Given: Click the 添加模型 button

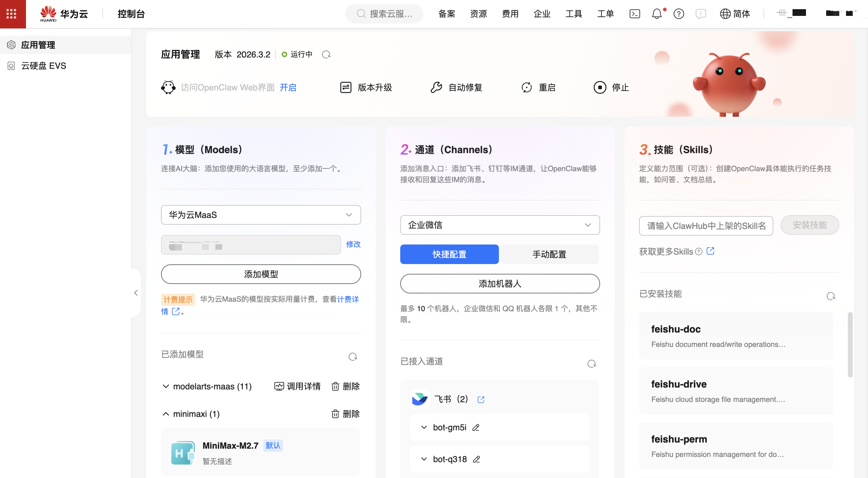Looking at the screenshot, I should 261,274.
